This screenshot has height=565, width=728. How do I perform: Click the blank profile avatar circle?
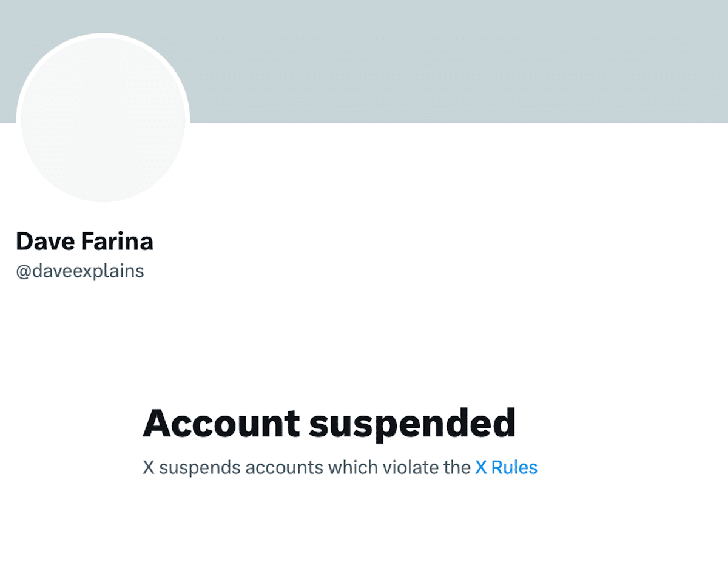click(103, 120)
